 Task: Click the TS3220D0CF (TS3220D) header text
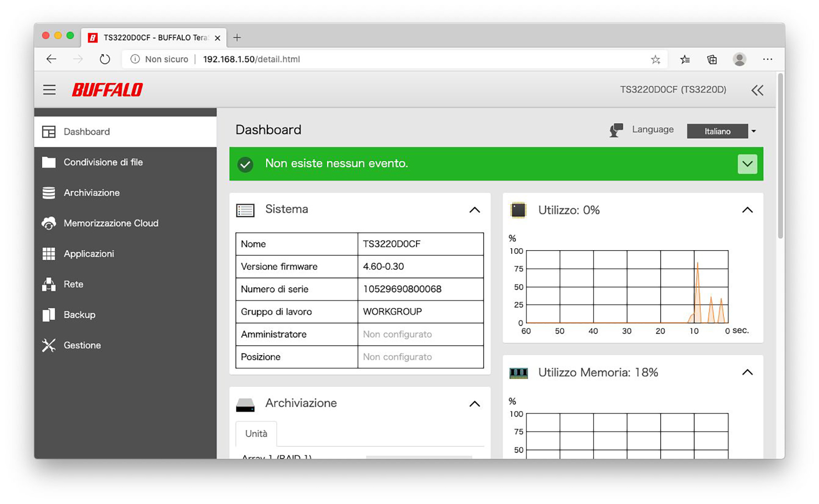click(673, 90)
